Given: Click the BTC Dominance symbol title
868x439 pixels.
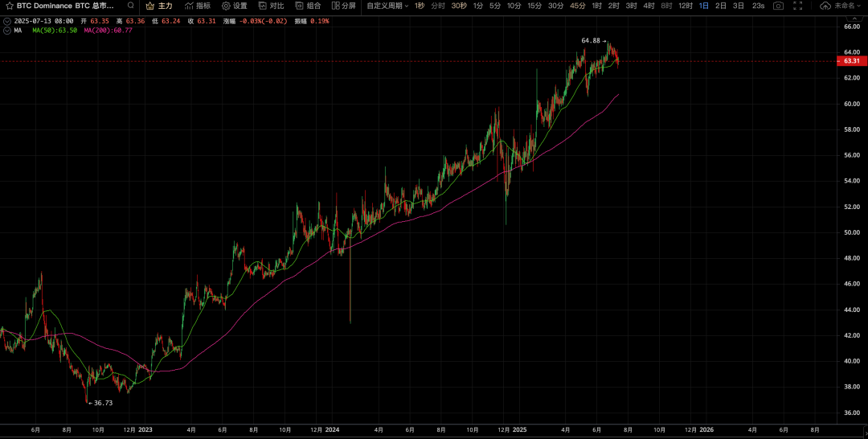Looking at the screenshot, I should (66, 6).
